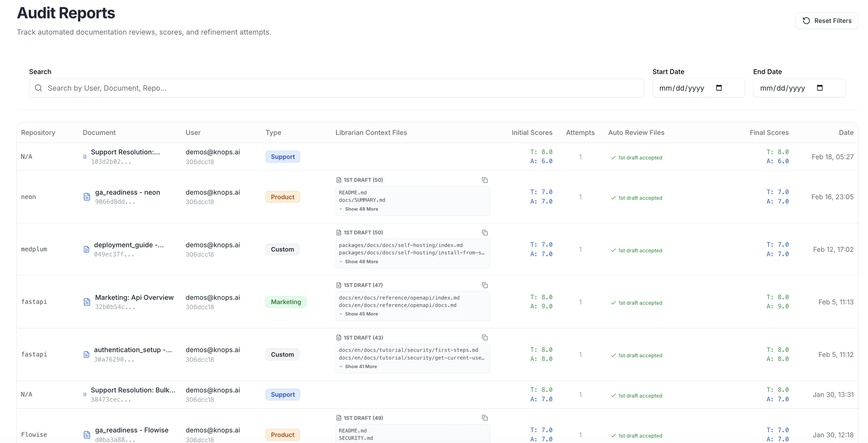Screen dimensions: 868x443
Task: Click document icon for Marketing: Api Overview
Action: pyautogui.click(x=87, y=302)
